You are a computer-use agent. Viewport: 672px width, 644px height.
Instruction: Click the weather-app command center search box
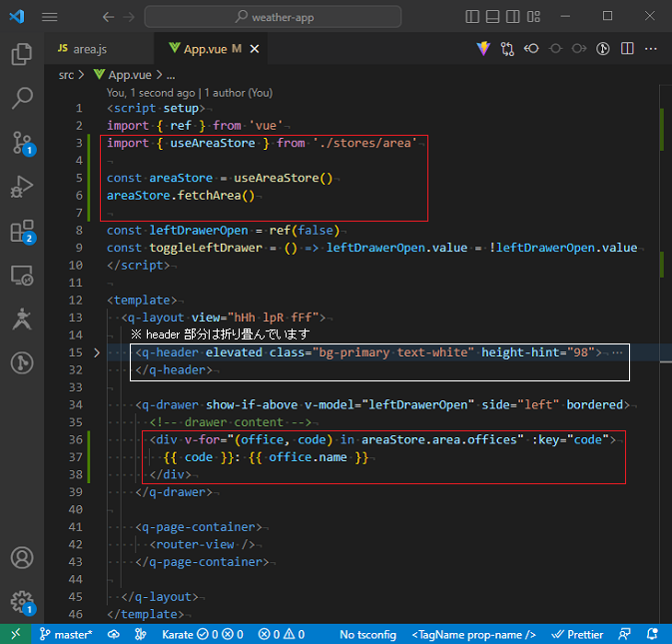click(x=273, y=17)
